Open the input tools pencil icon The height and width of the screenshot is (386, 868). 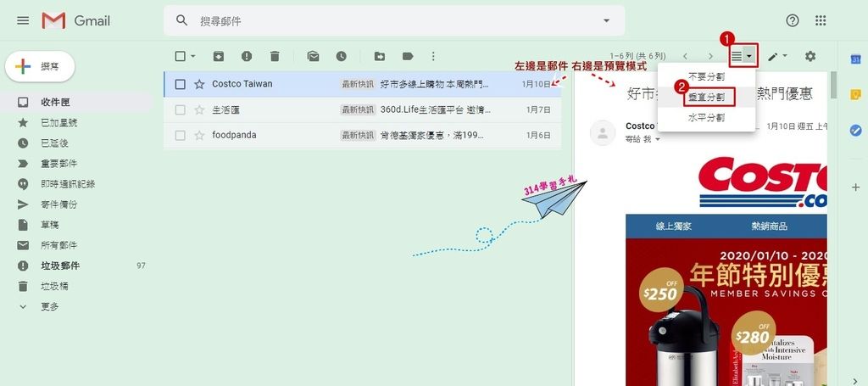click(773, 56)
